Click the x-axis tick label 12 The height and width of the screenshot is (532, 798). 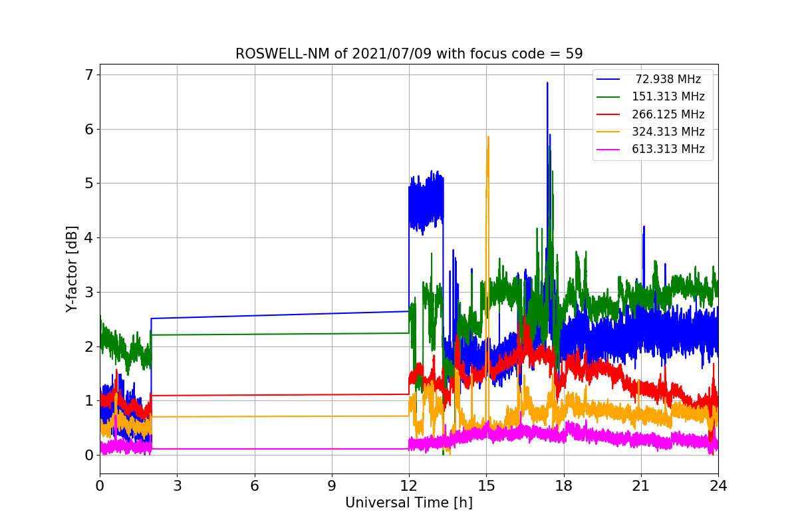pyautogui.click(x=409, y=486)
